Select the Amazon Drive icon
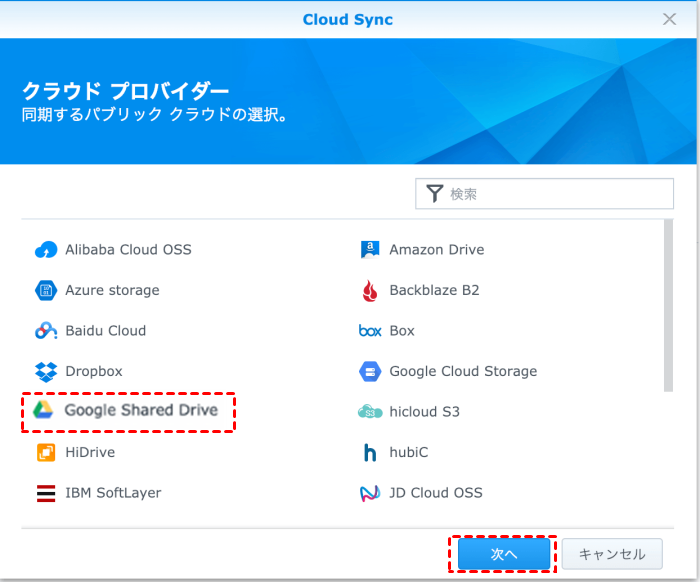 pyautogui.click(x=370, y=250)
